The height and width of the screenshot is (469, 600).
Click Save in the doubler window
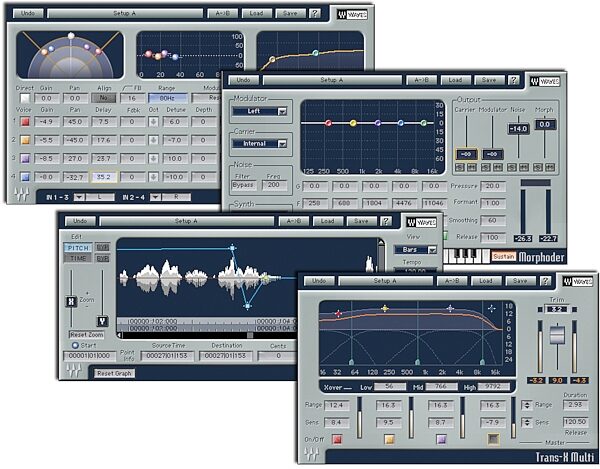point(290,13)
